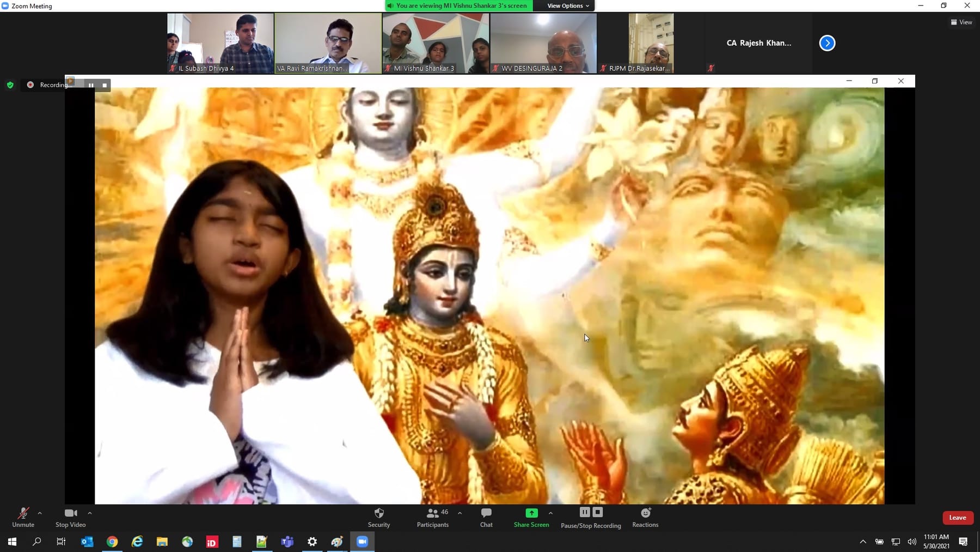Open Zoom from the Windows taskbar
This screenshot has width=980, height=552.
pos(362,542)
